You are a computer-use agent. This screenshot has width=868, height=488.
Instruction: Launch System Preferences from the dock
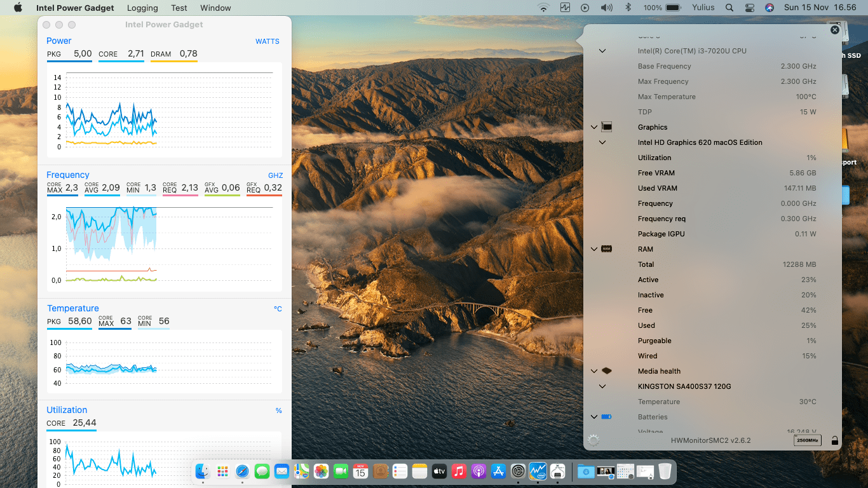(518, 471)
